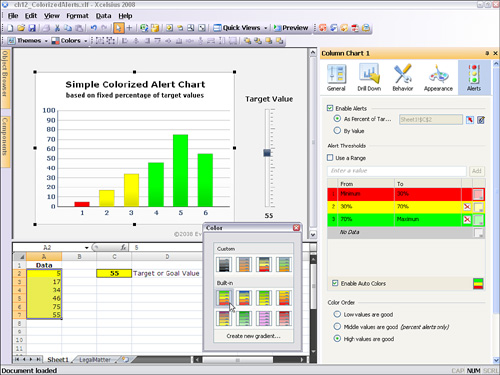
Task: Click the edit icon right of cell selector
Action: 481,120
